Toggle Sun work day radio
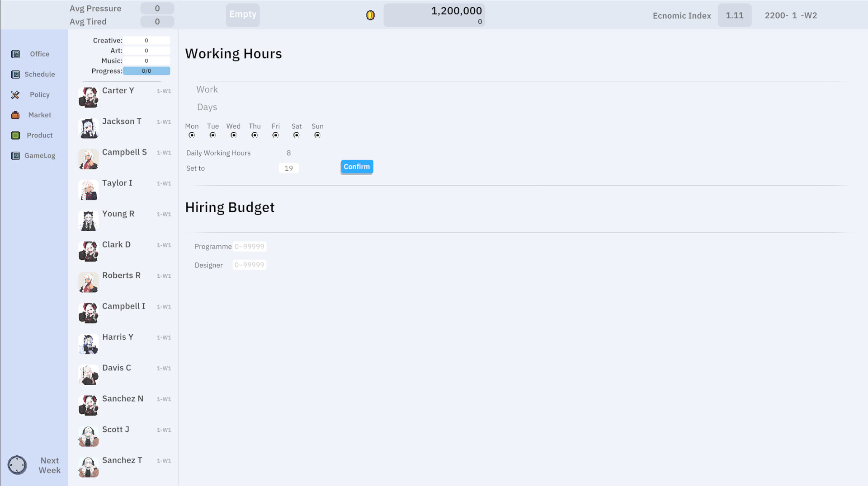This screenshot has width=868, height=486. (317, 135)
